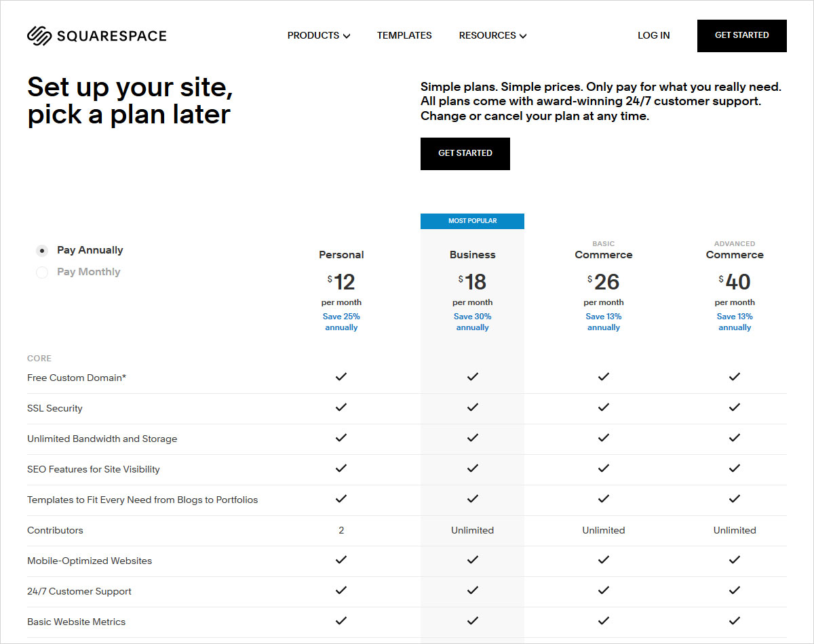The width and height of the screenshot is (814, 644).
Task: Click the Most Popular blue banner
Action: coord(472,221)
